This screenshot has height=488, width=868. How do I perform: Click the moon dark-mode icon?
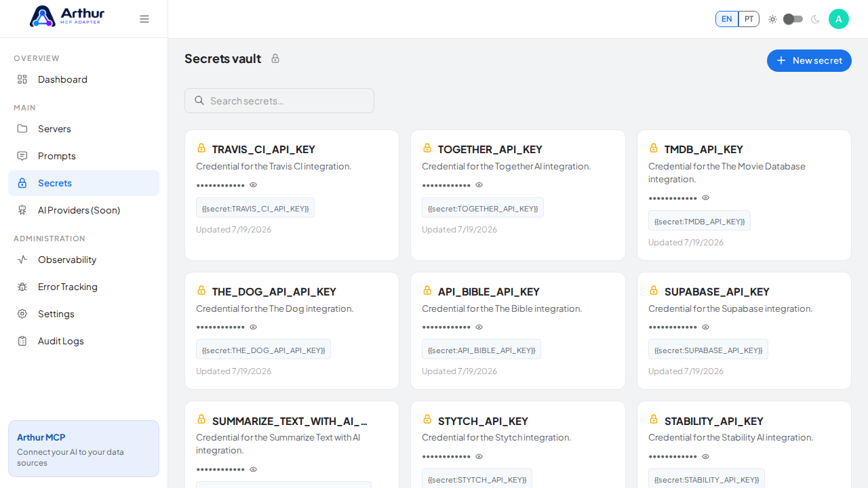[x=815, y=19]
